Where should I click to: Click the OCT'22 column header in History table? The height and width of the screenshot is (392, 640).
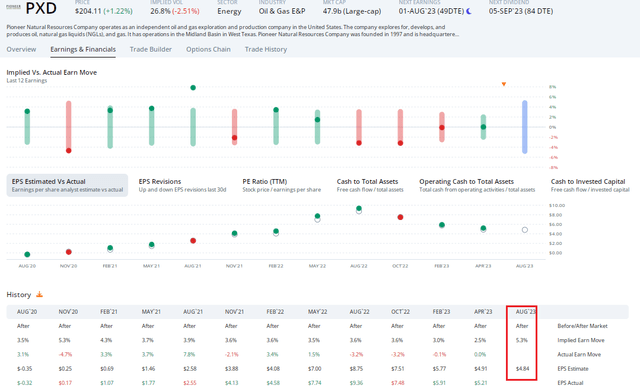[x=400, y=312]
